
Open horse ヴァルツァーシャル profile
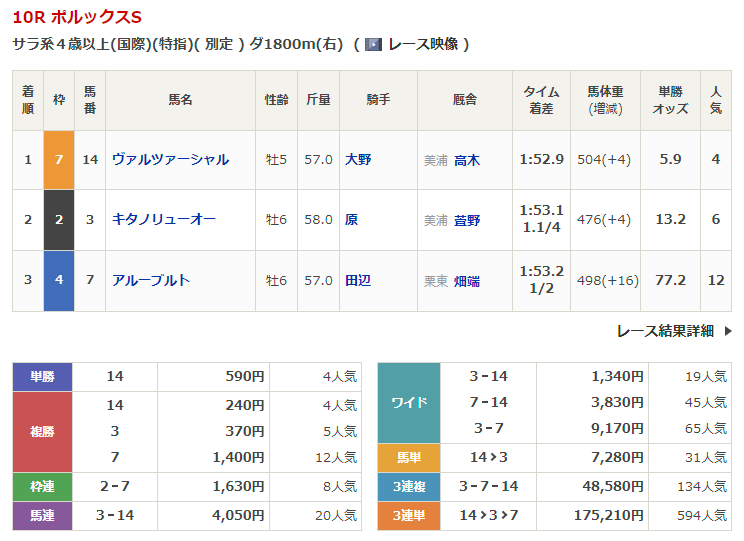pyautogui.click(x=170, y=160)
